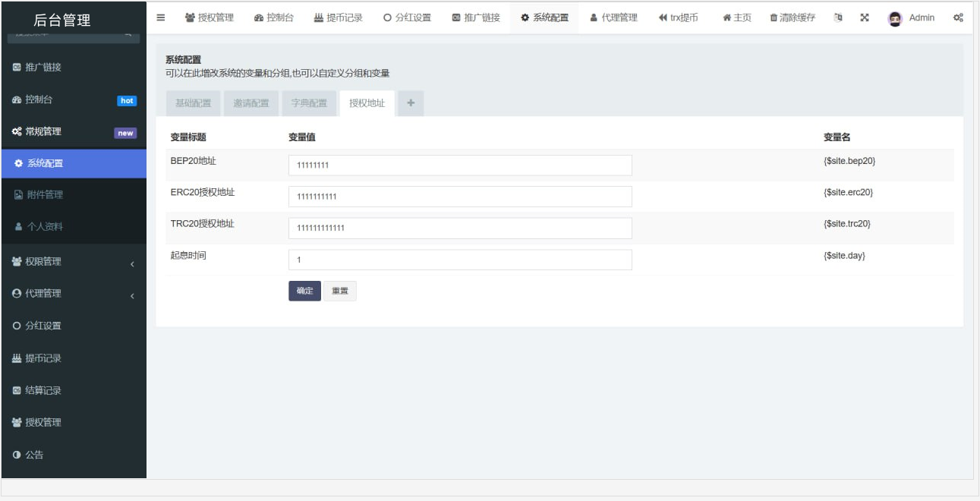
Task: Select 系统配置 in the left sidebar
Action: [73, 163]
